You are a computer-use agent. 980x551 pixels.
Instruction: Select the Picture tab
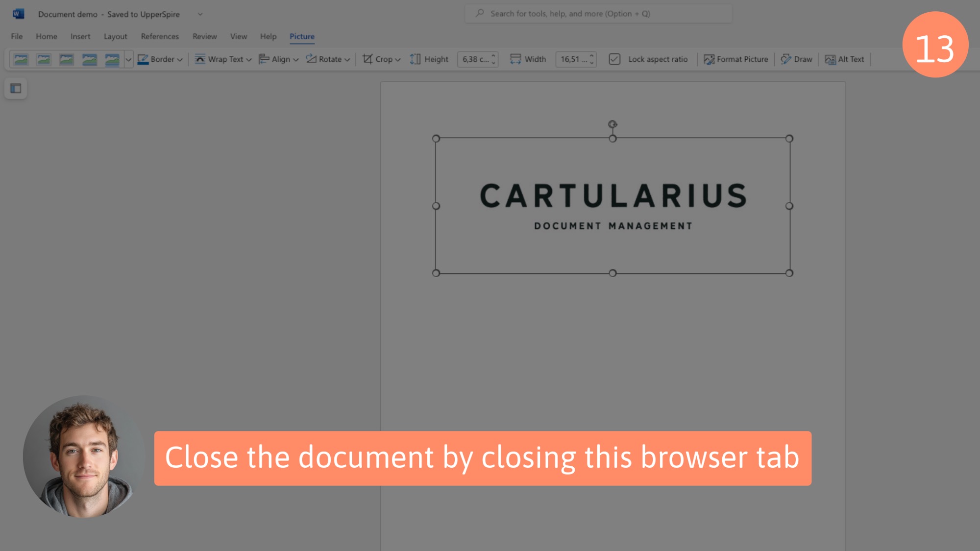tap(302, 36)
